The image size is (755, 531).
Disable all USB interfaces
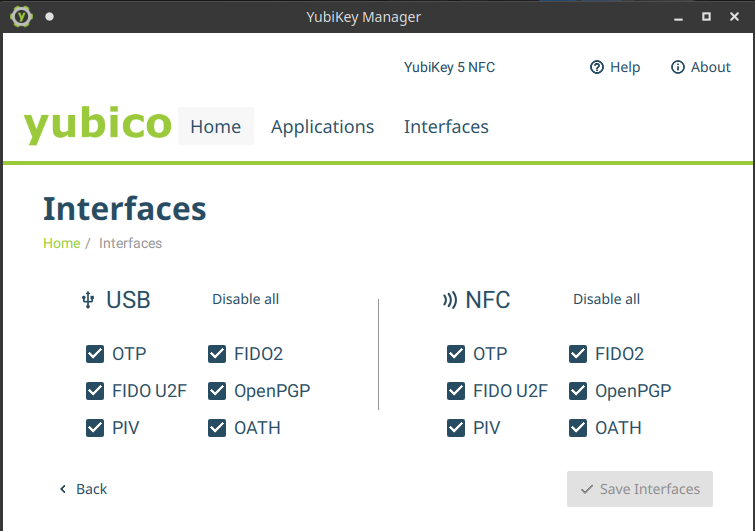pyautogui.click(x=246, y=299)
